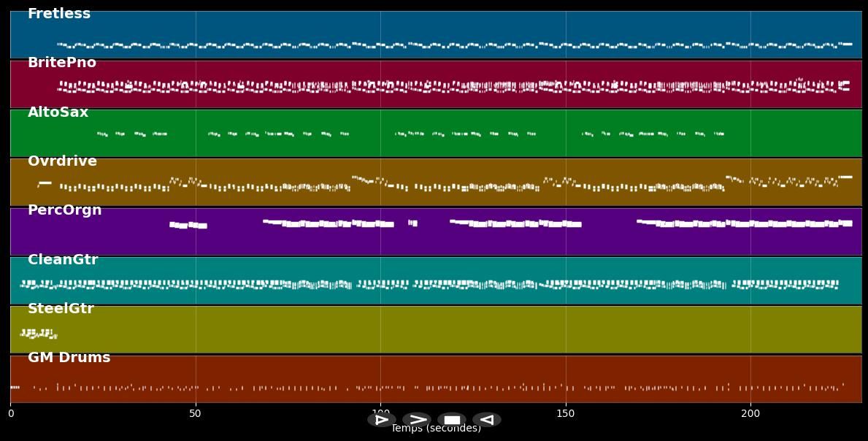Viewport: 868px width, 441px height.
Task: Click the AltoSax track label
Action: tap(58, 112)
